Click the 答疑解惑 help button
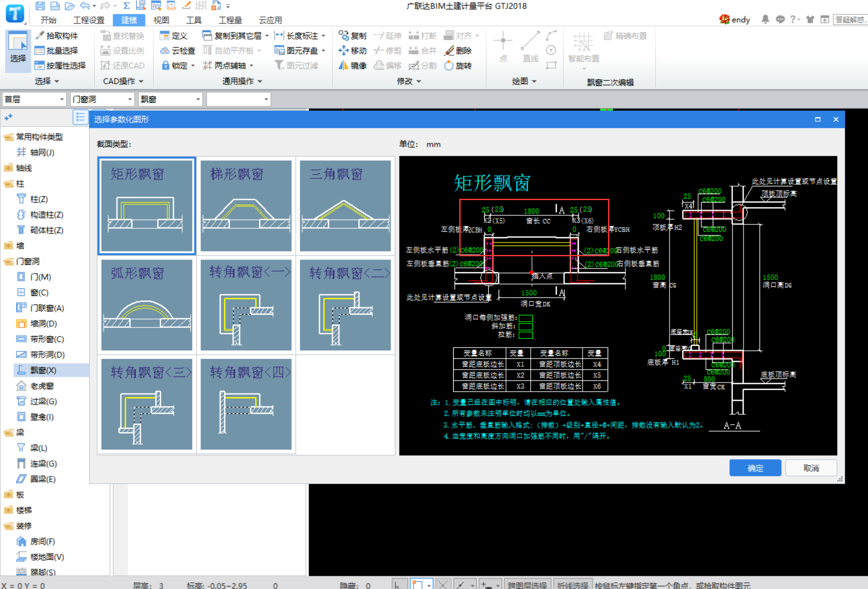The image size is (868, 589). [850, 19]
